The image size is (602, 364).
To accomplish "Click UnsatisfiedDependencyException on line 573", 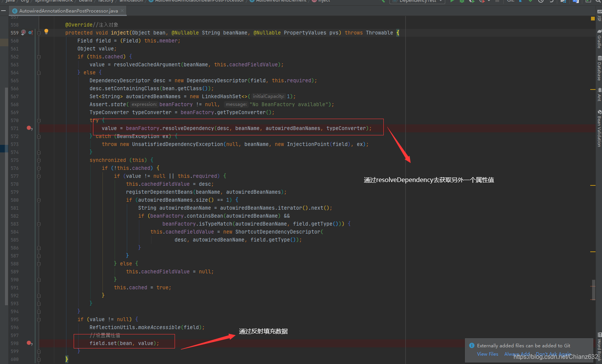I will (178, 144).
